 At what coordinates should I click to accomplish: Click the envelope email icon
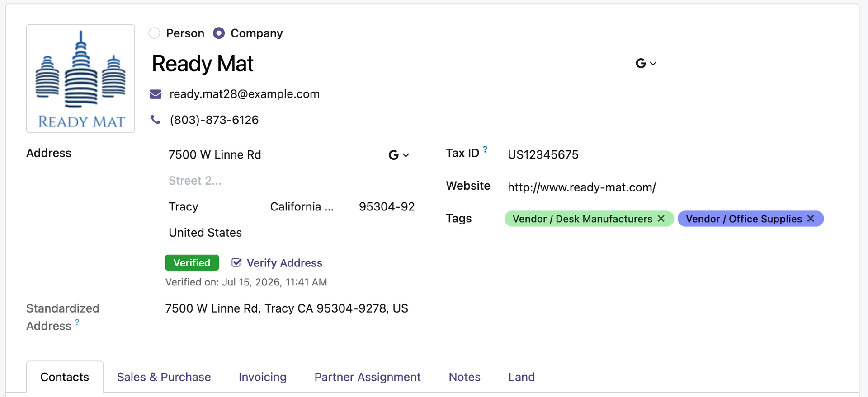(156, 94)
